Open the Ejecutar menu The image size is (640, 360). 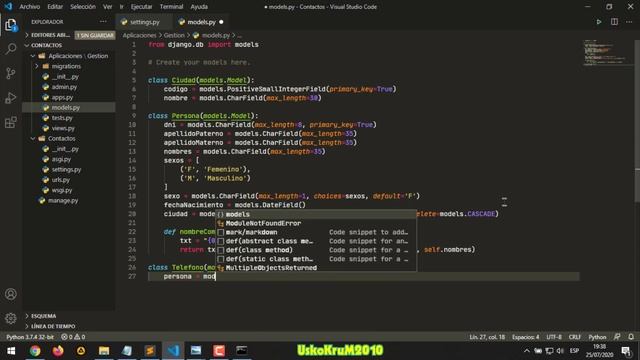point(141,7)
